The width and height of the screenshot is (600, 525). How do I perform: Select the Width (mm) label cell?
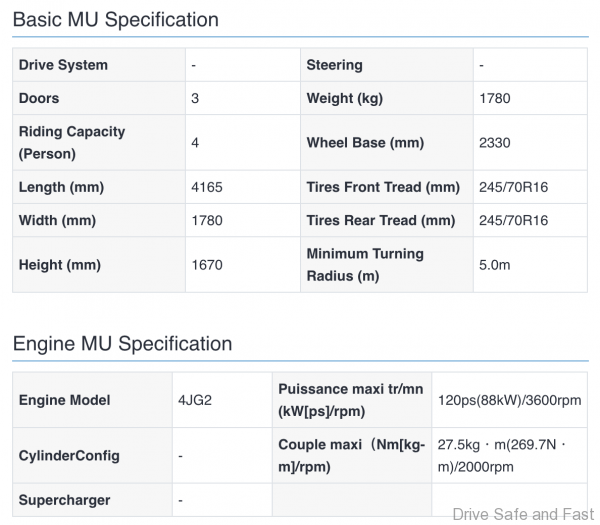(57, 220)
